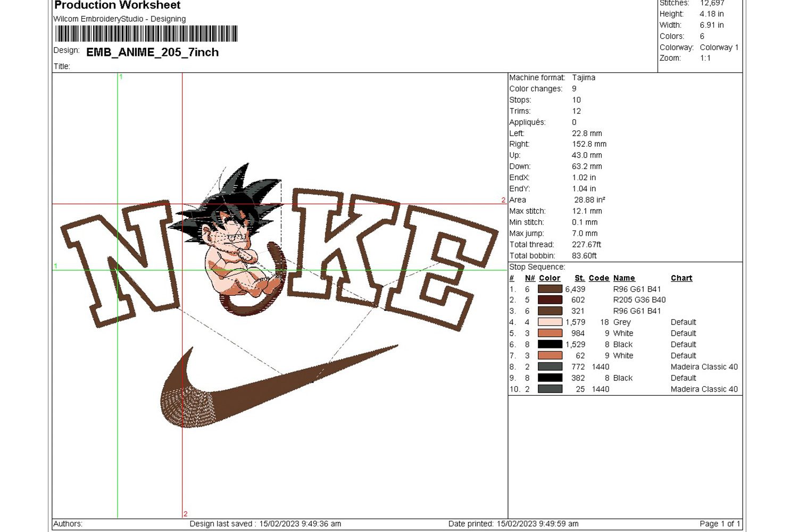Click the brown swatch in stop row 3

(550, 311)
